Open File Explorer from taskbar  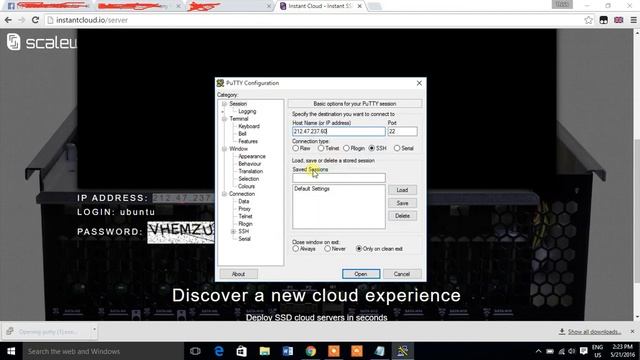(x=264, y=351)
